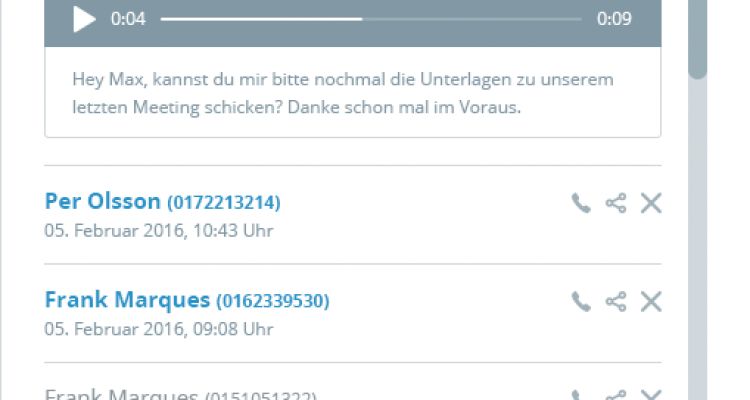Click the 0:04 elapsed time label
Screen dimensions: 750x400
pos(128,19)
